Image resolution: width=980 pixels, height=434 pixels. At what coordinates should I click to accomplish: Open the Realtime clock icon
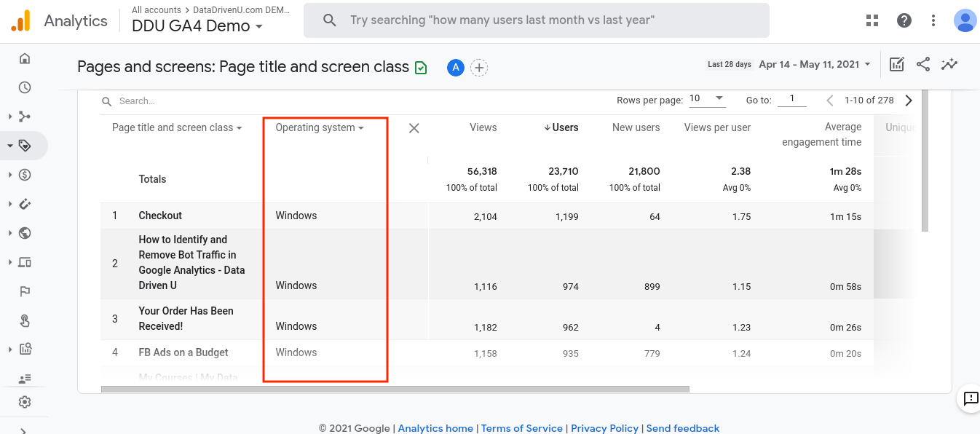click(x=25, y=87)
